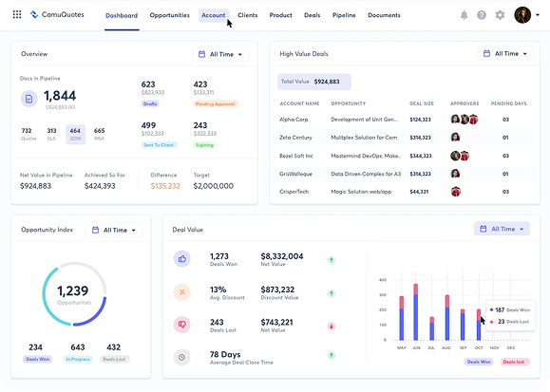The height and width of the screenshot is (392, 550).
Task: Select the SOW document type tile
Action: 75,135
